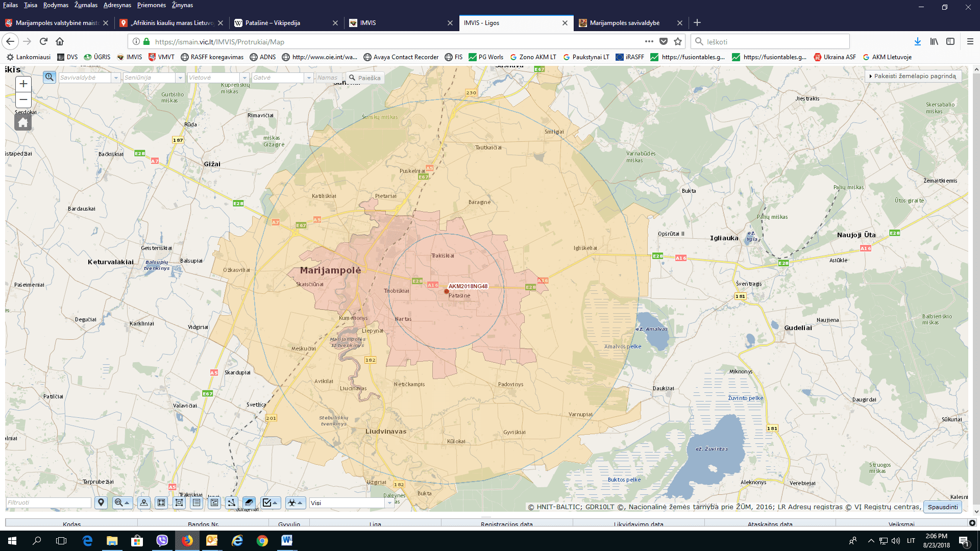Click the Paieška search button
Image resolution: width=980 pixels, height=551 pixels.
(365, 78)
